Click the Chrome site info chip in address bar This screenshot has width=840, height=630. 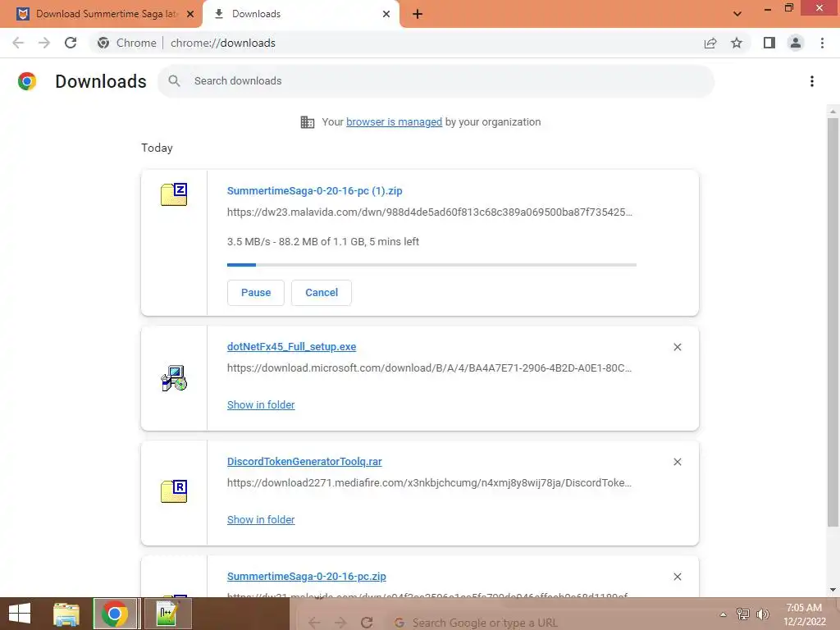(127, 43)
